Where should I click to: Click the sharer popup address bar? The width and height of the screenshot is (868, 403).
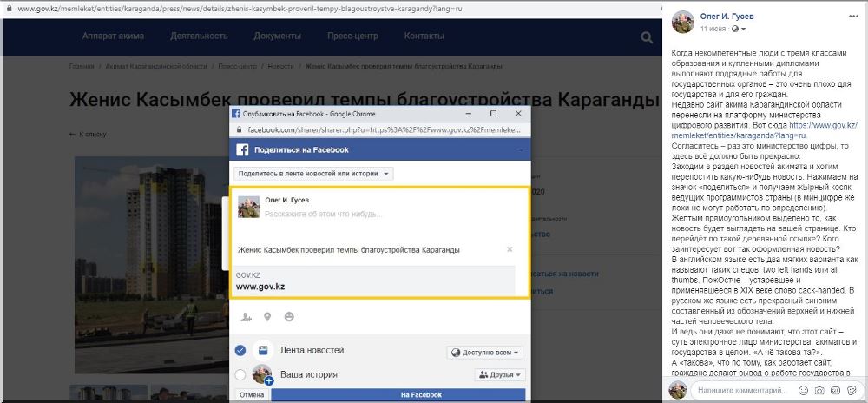(x=384, y=130)
